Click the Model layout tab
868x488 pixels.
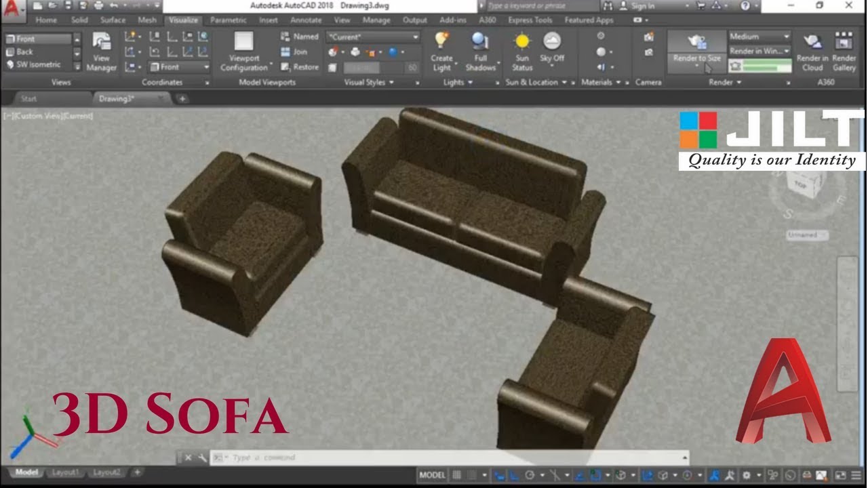click(26, 472)
